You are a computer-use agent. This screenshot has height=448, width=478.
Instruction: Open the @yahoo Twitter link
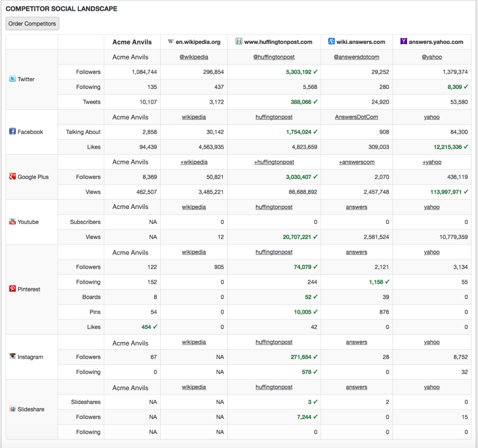432,57
